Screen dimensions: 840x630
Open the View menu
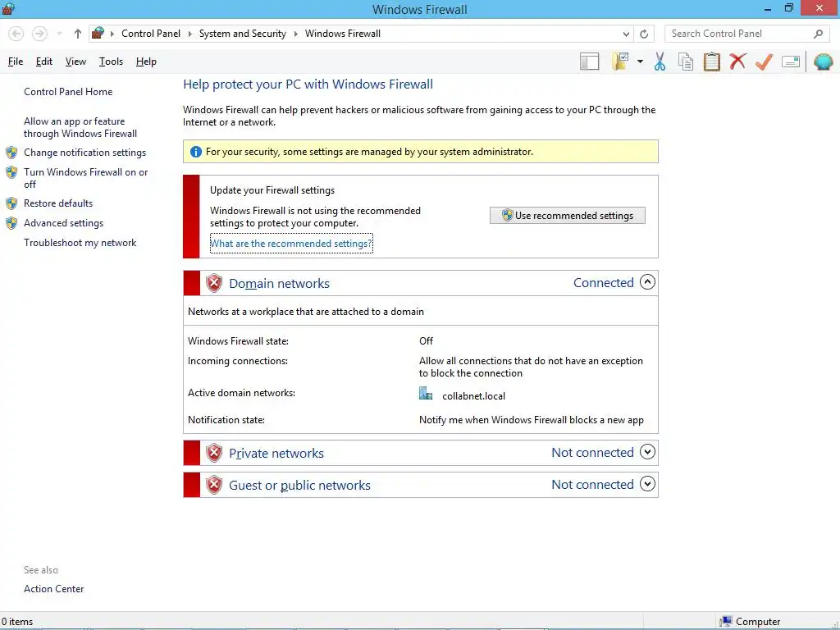point(75,62)
